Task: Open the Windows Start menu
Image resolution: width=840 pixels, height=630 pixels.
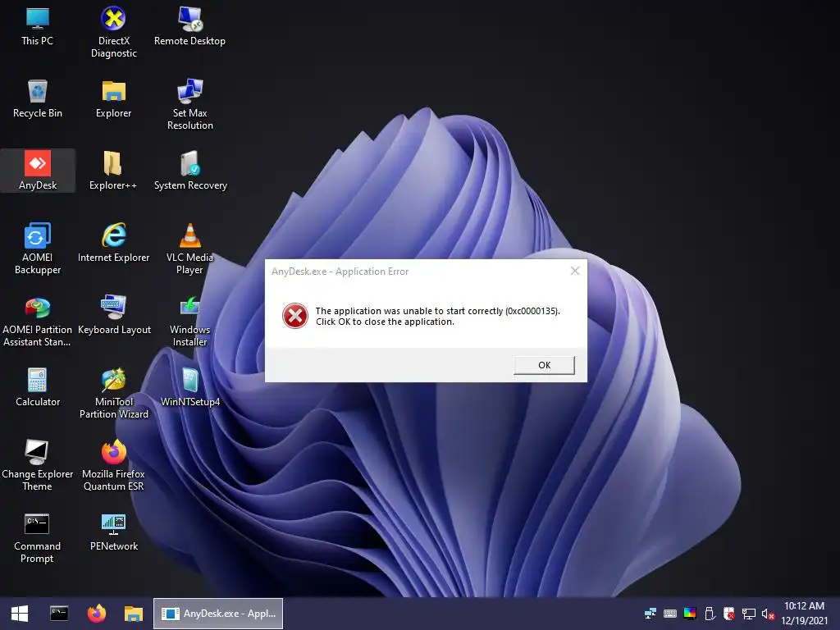Action: pos(20,614)
